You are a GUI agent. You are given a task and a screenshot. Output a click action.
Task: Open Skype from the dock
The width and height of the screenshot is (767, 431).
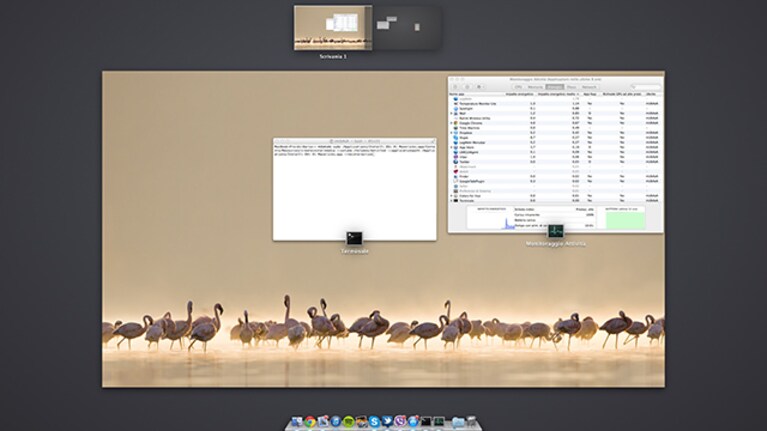pyautogui.click(x=374, y=422)
